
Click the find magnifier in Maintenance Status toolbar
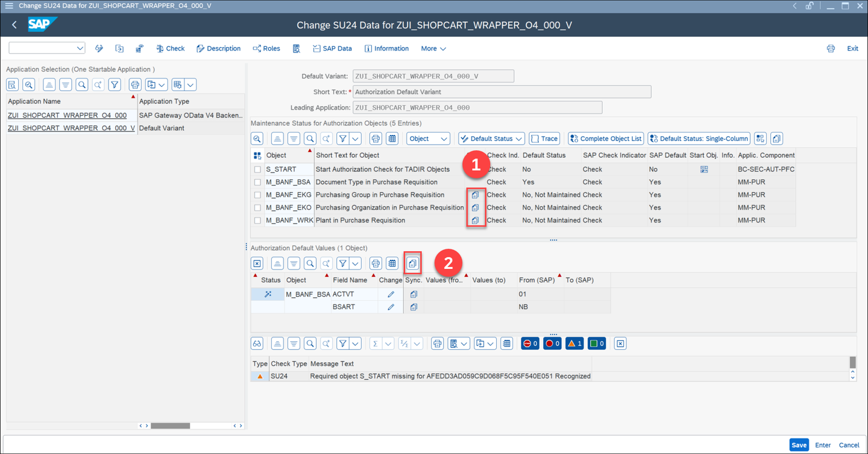click(310, 139)
